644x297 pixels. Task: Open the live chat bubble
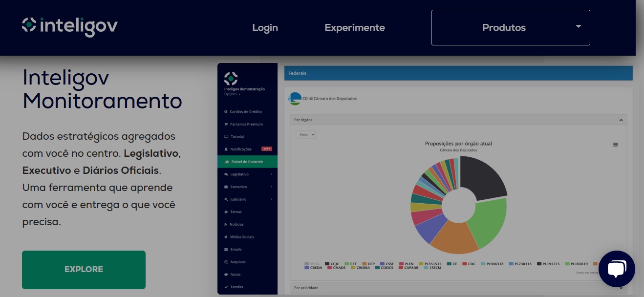[616, 269]
